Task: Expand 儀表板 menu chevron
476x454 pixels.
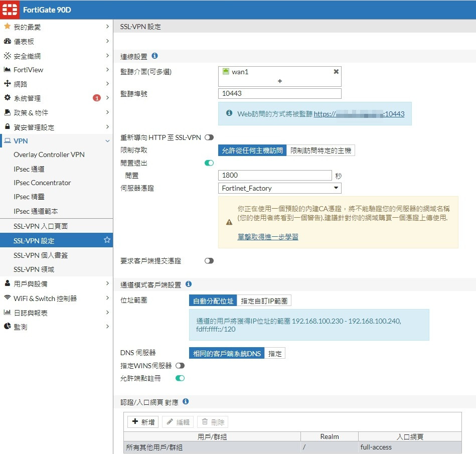Action: click(107, 41)
